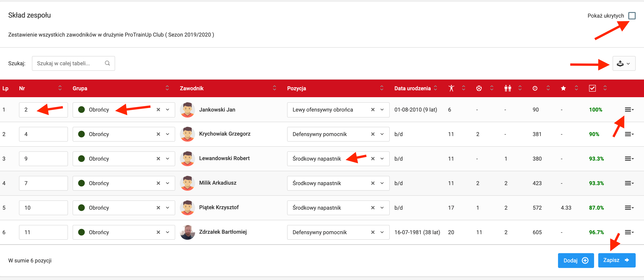Image resolution: width=644 pixels, height=280 pixels.
Task: Expand position dropdown for Zdrzałek Bartłomiej
Action: (382, 232)
